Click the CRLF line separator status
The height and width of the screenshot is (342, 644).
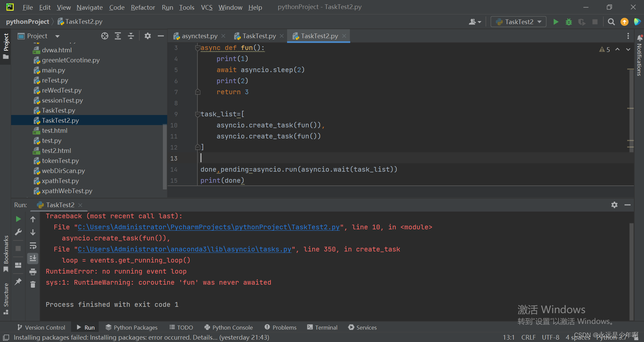pyautogui.click(x=528, y=337)
